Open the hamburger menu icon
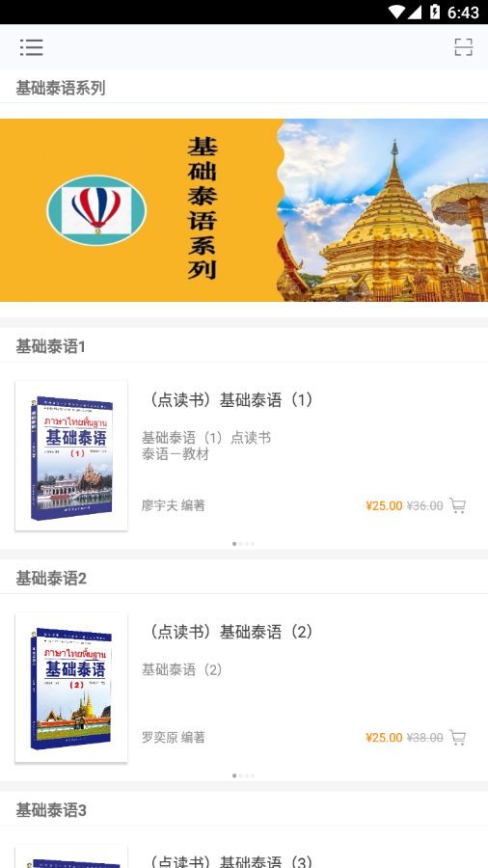 coord(32,47)
